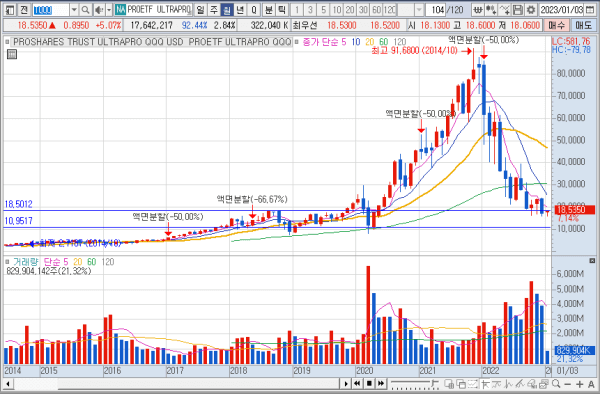The image size is (600, 394).
Task: Click the 전 button next to the code field
Action: 24,10
